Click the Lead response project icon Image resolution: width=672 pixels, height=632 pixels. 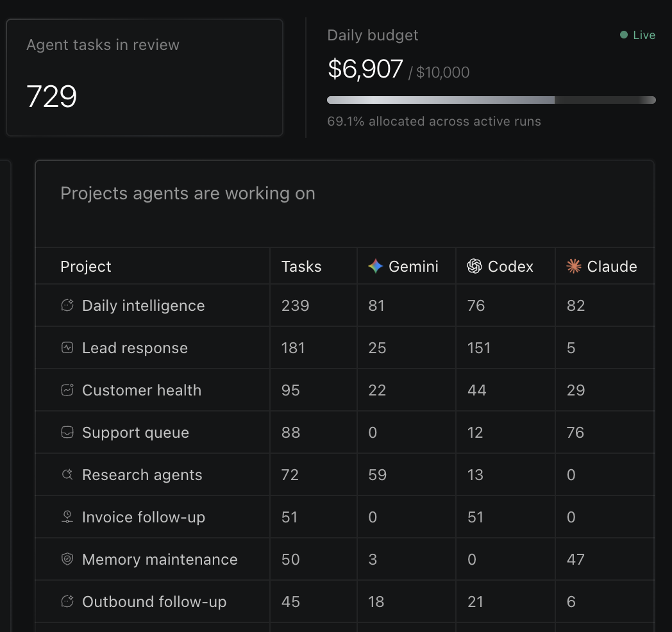tap(67, 347)
